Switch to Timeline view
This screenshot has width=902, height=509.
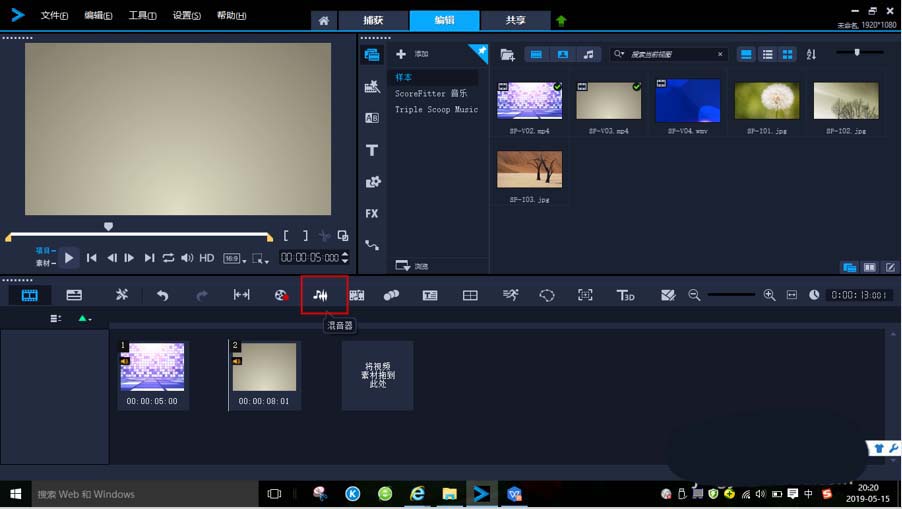click(74, 295)
